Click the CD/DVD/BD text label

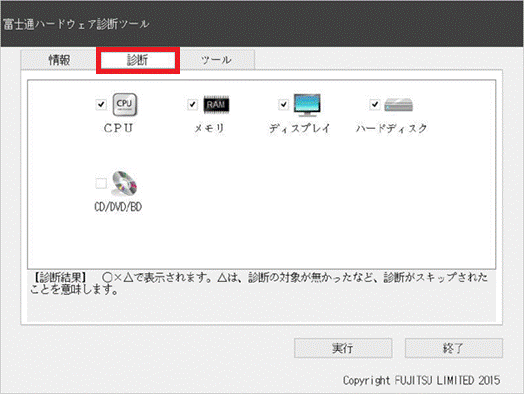(x=118, y=207)
